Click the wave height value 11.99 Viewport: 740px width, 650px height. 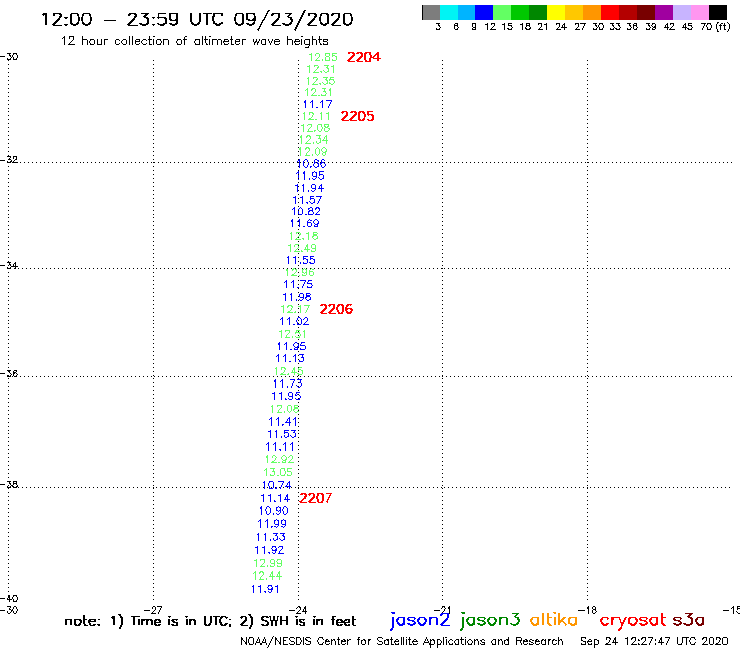pos(272,523)
